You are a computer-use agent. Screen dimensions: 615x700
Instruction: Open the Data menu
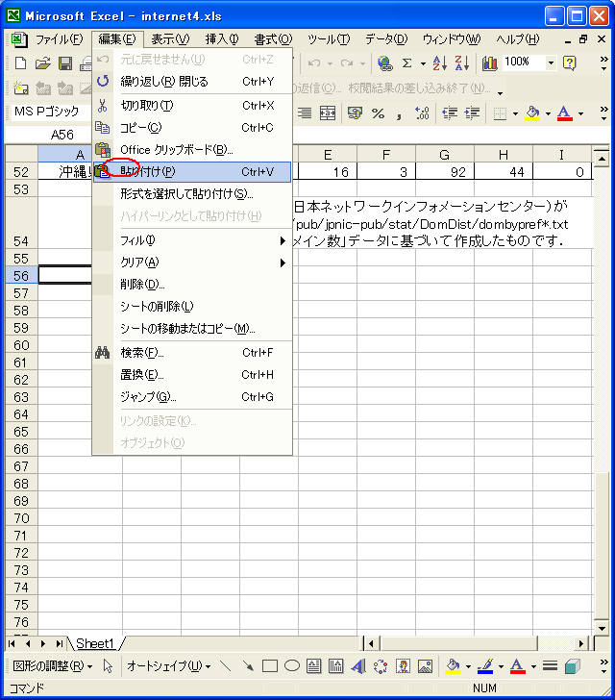[x=386, y=39]
